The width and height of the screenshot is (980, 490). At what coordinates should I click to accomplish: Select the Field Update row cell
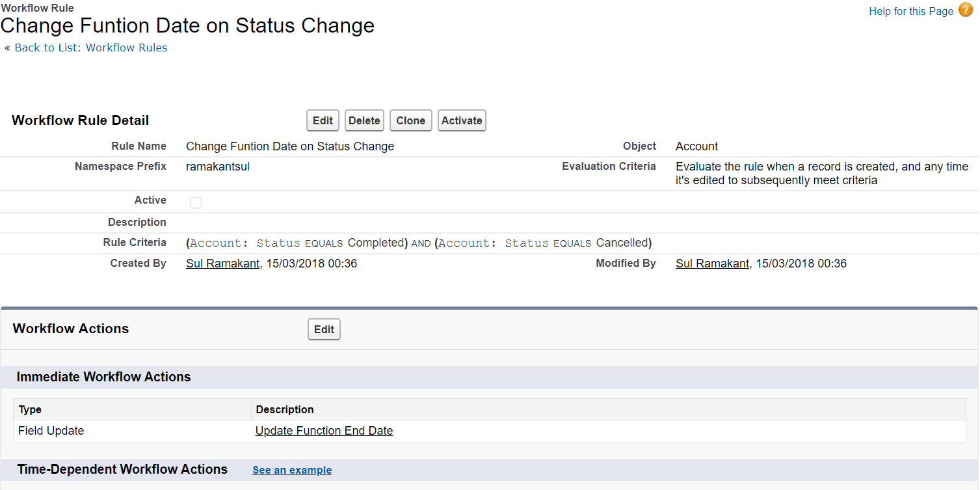pos(51,431)
